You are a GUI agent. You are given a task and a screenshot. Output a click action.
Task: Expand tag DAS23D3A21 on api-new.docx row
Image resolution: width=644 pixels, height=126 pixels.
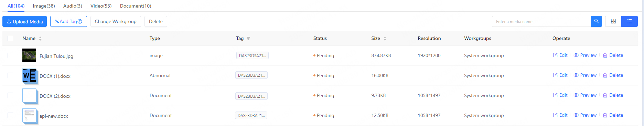tap(251, 115)
